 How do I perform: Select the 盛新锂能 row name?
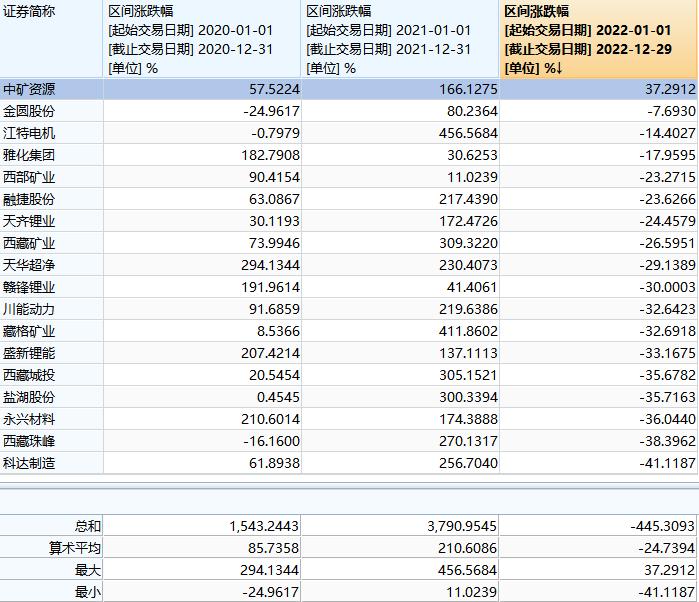pyautogui.click(x=29, y=353)
